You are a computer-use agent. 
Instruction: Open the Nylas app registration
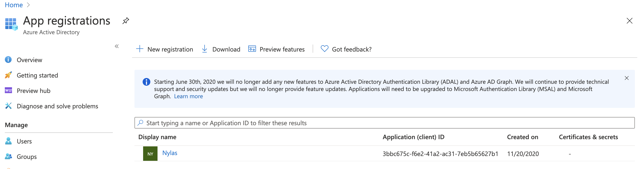[170, 153]
